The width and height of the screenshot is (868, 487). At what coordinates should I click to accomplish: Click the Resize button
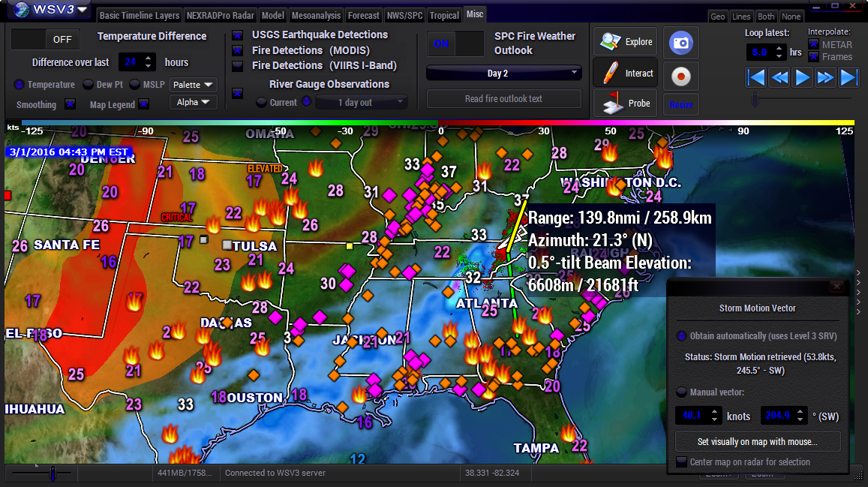[681, 104]
